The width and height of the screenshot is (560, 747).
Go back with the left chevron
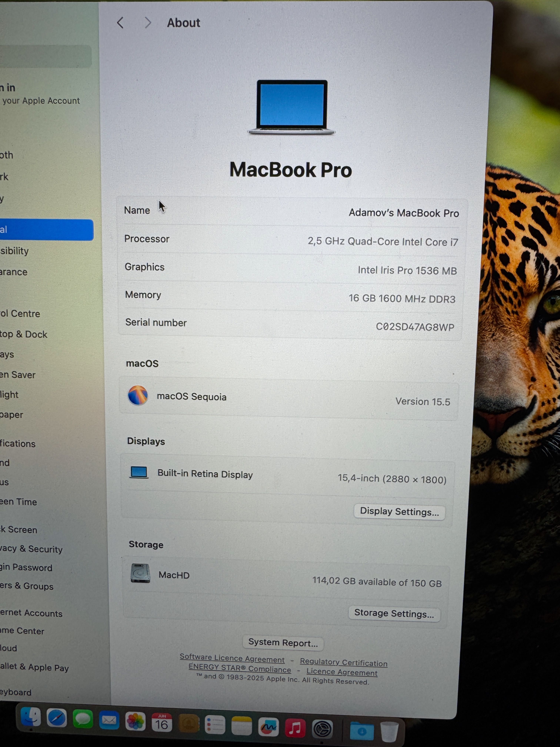coord(120,23)
